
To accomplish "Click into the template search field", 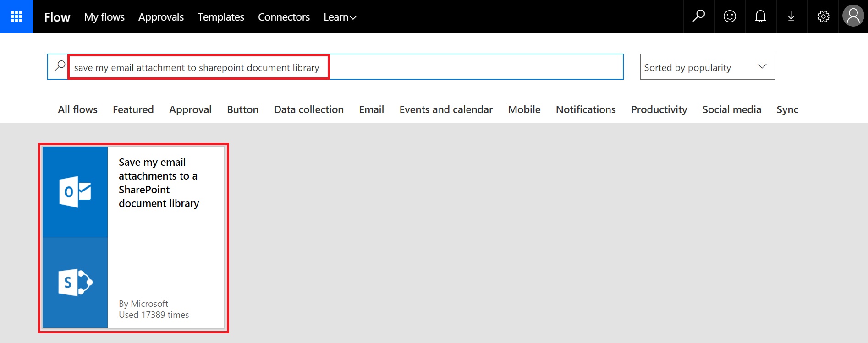I will pos(335,67).
